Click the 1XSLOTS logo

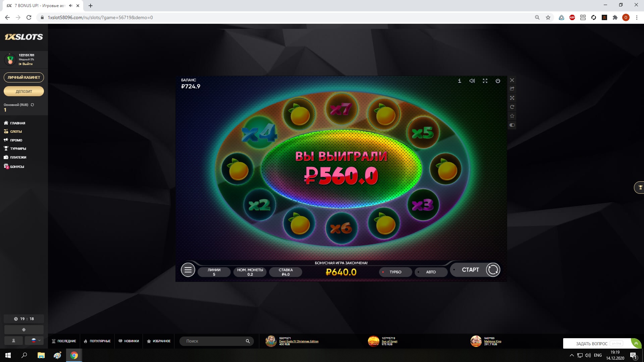24,37
